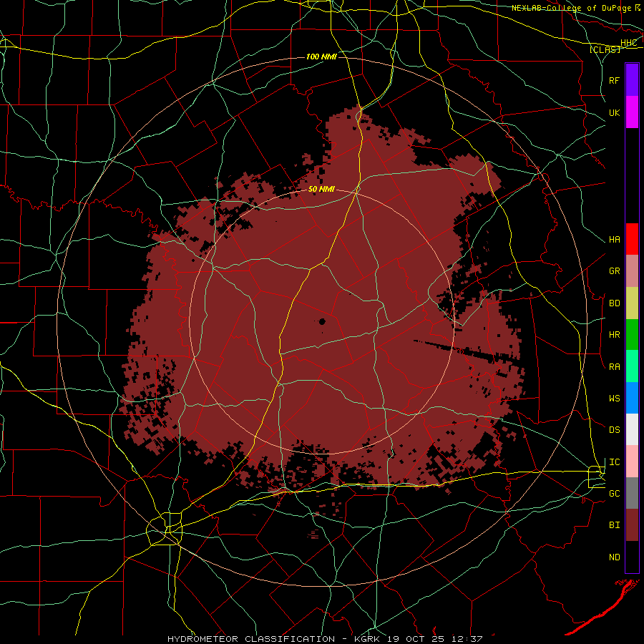Click the BI dark red legend swatch
Image resolution: width=644 pixels, height=644 pixels.
point(632,525)
